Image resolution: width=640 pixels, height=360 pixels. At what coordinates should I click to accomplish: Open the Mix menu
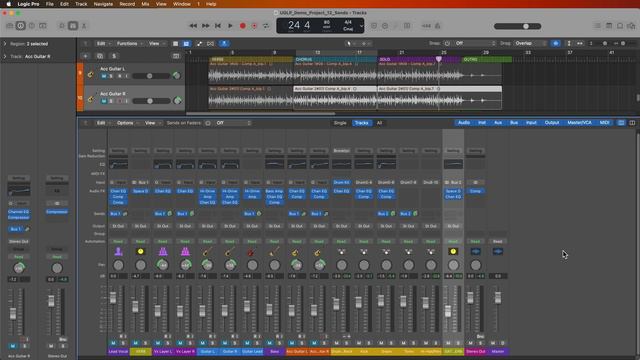pos(145,4)
